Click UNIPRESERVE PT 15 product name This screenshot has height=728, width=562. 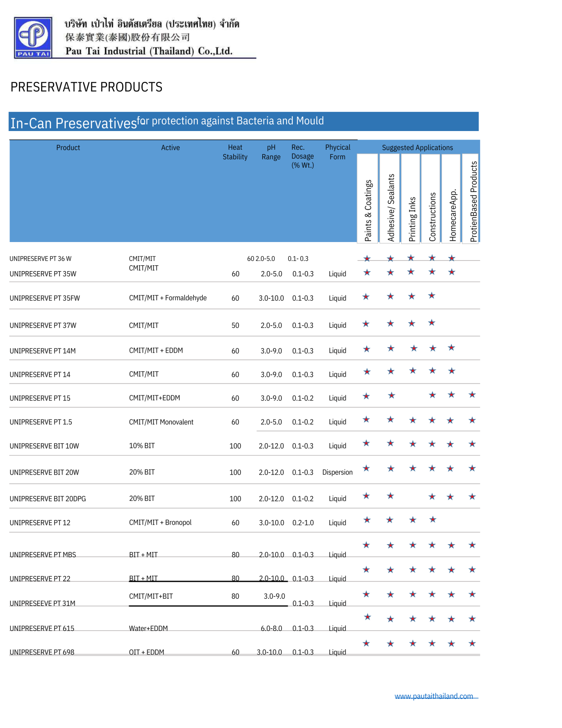point(40,398)
